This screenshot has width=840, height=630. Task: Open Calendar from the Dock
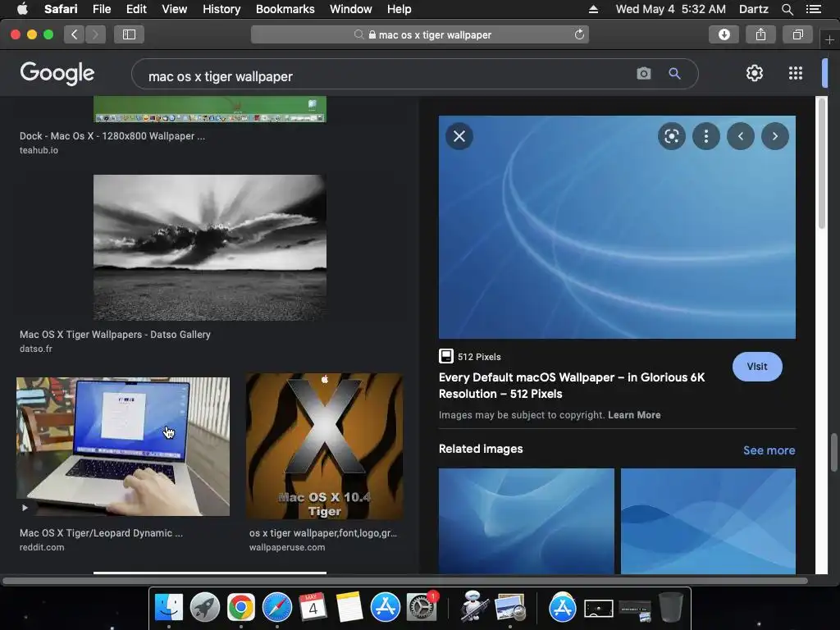pyautogui.click(x=313, y=607)
